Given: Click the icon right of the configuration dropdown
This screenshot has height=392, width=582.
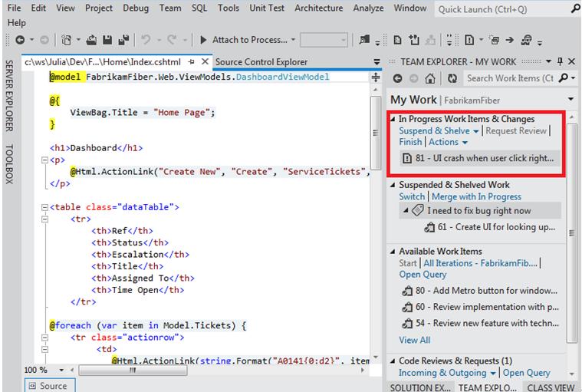Looking at the screenshot, I should pos(364,40).
